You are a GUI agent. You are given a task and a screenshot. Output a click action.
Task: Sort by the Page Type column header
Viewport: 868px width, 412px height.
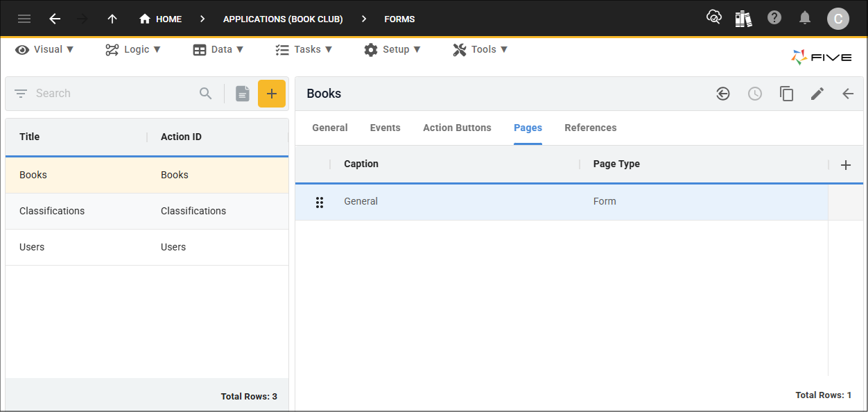tap(616, 164)
